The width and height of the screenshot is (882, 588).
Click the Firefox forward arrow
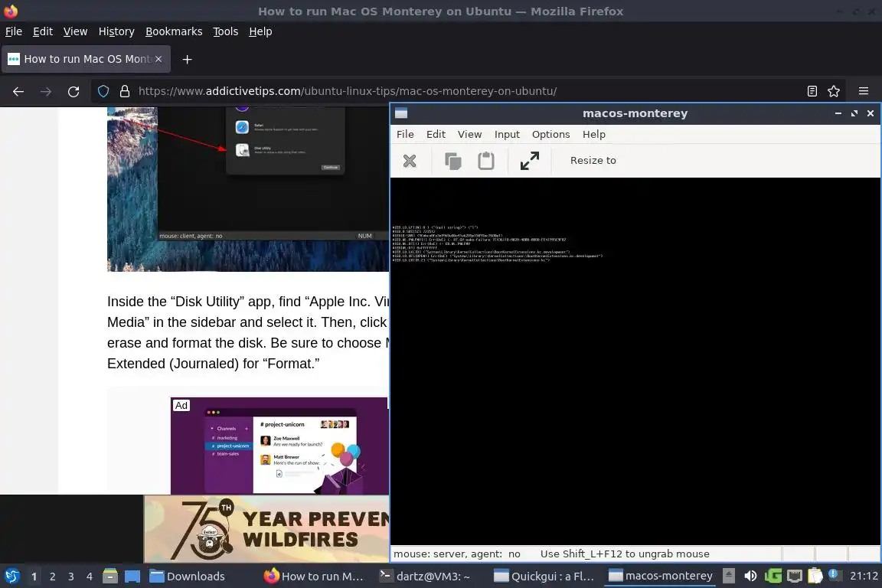[x=46, y=91]
